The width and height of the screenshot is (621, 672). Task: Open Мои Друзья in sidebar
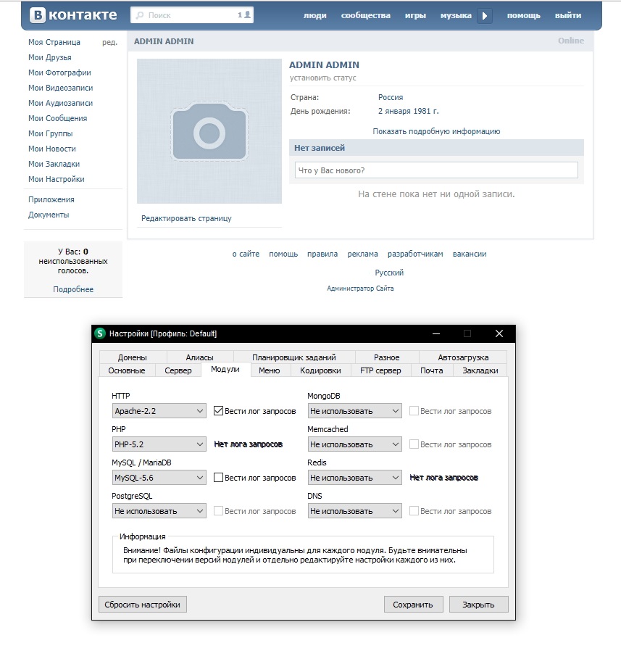pos(50,57)
